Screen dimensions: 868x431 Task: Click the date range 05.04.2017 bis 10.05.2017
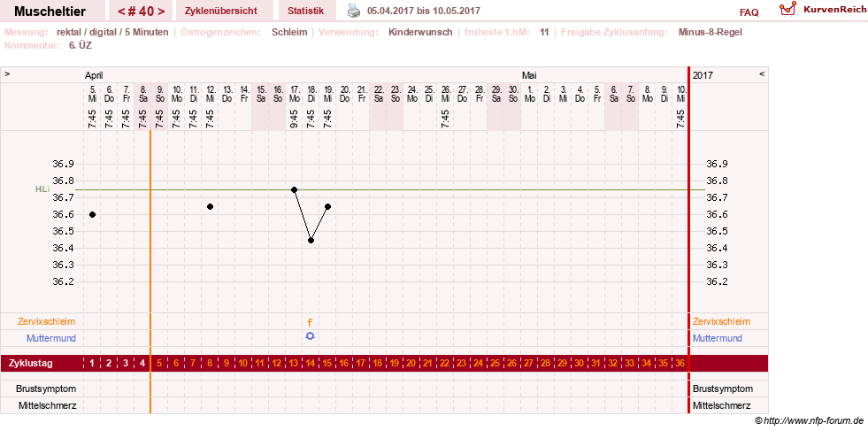[x=424, y=11]
